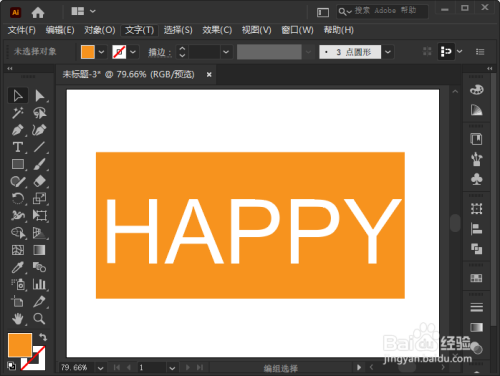Select the Type tool
500x376 pixels.
click(18, 147)
